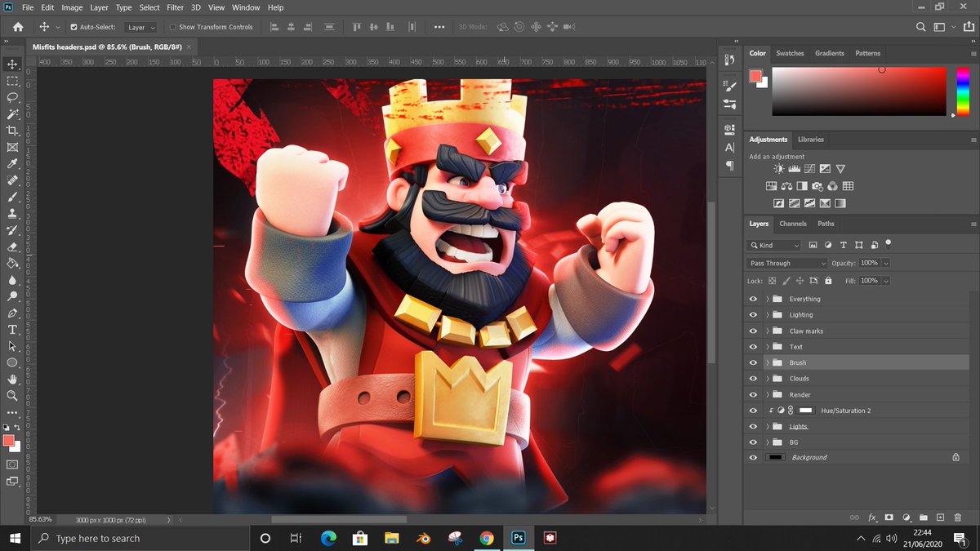This screenshot has height=551, width=980.
Task: Select the History Brush tool
Action: tap(12, 230)
